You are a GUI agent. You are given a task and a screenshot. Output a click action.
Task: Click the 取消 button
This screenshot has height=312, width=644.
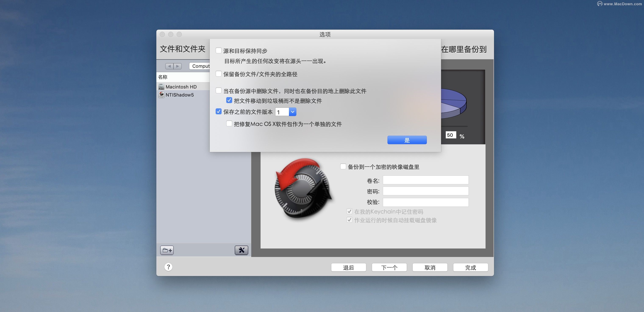tap(430, 267)
